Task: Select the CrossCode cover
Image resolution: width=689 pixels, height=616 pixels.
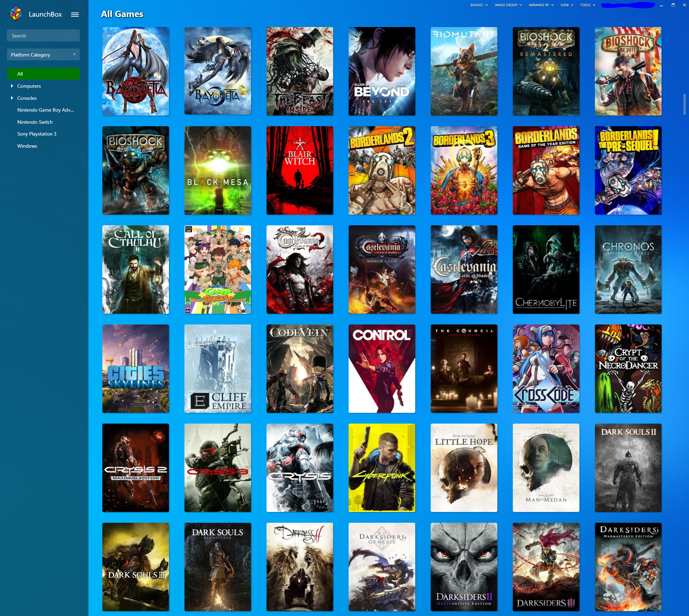Action: [546, 369]
